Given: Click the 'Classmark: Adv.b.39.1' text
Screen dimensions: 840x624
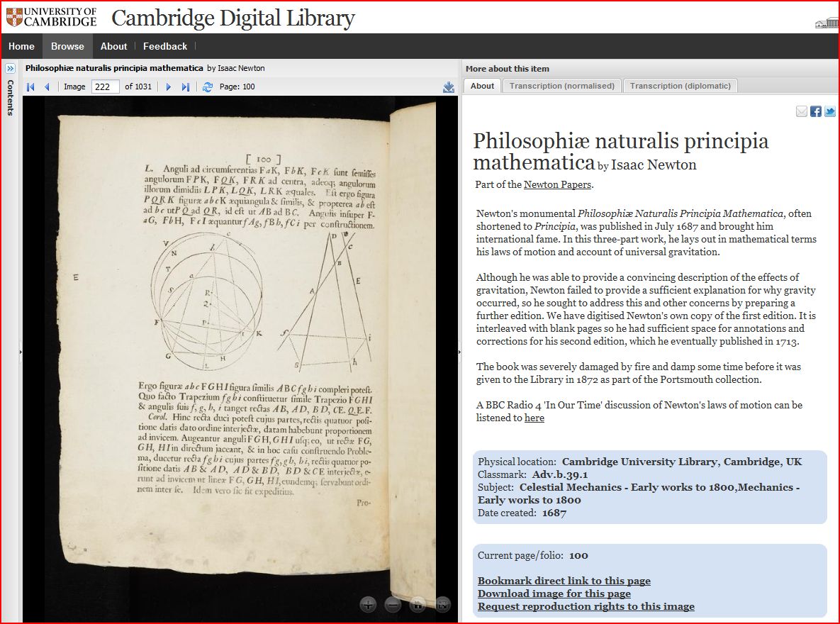Looking at the screenshot, I should [x=532, y=474].
